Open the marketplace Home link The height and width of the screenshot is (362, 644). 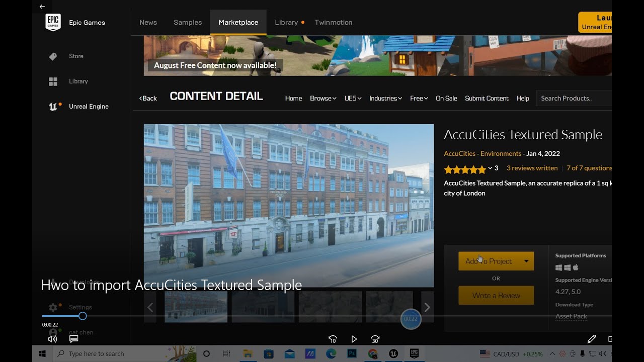(293, 99)
